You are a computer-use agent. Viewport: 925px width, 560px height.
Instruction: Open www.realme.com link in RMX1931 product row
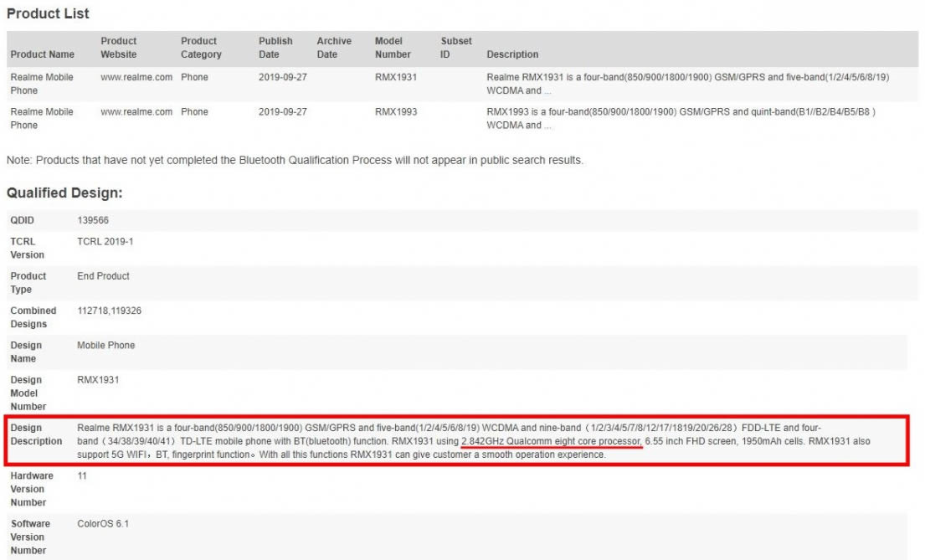pos(136,77)
